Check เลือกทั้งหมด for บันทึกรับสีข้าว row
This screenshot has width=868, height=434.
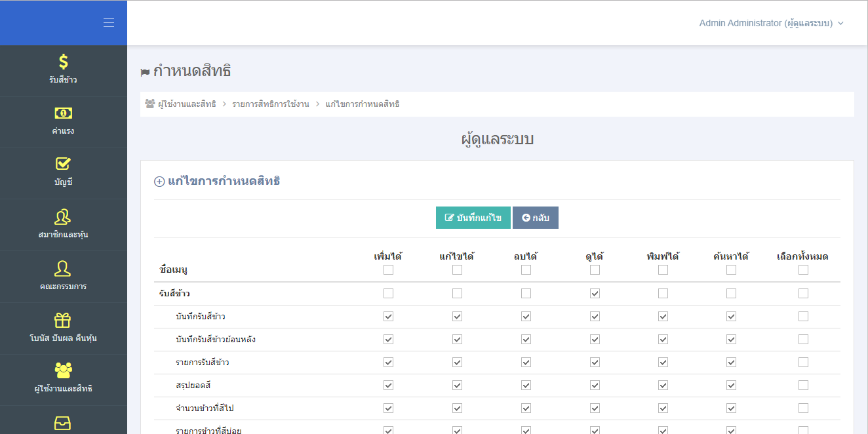pos(803,317)
